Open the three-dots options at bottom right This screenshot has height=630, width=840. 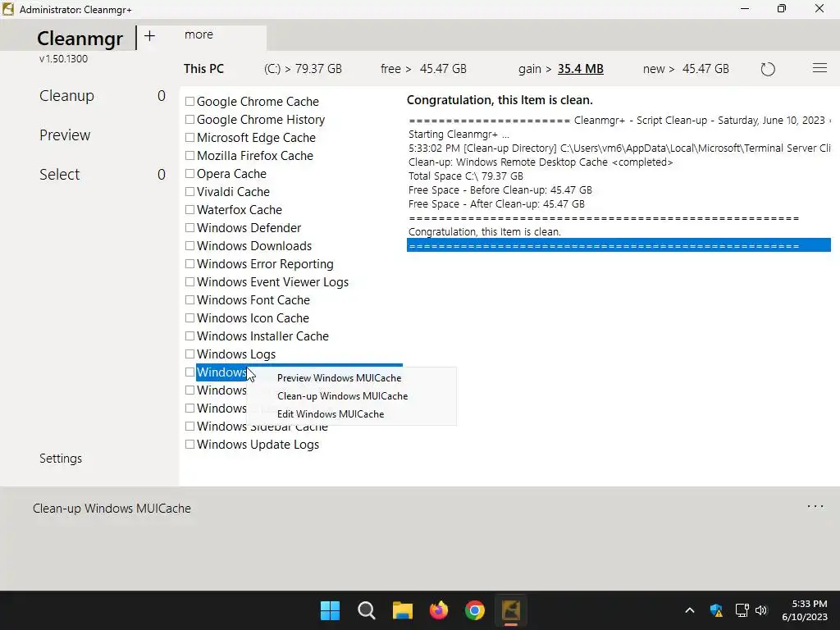click(x=815, y=506)
